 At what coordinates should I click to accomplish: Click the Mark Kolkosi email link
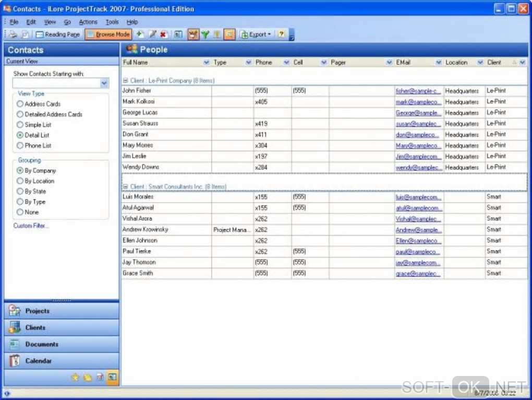pos(418,102)
